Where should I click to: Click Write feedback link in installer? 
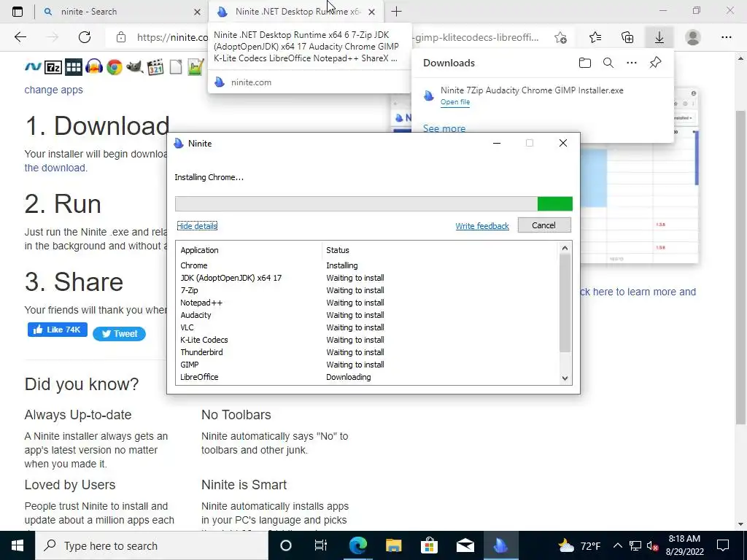[482, 226]
